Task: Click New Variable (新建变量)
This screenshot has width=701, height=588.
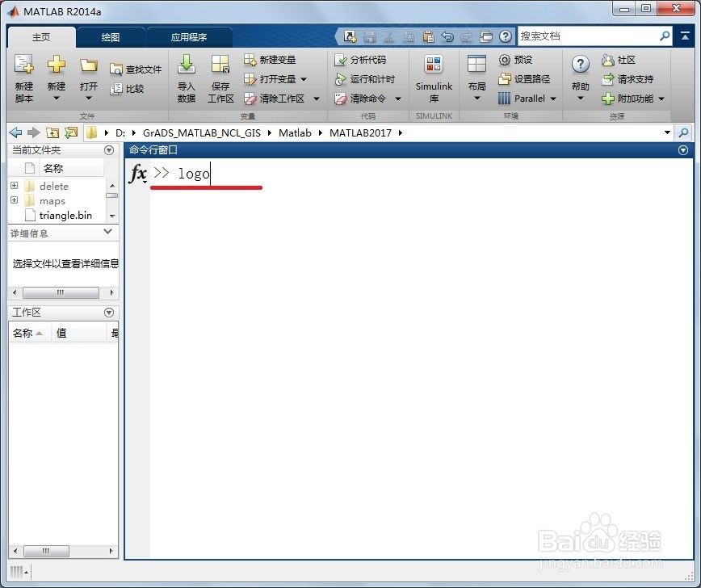Action: point(270,60)
